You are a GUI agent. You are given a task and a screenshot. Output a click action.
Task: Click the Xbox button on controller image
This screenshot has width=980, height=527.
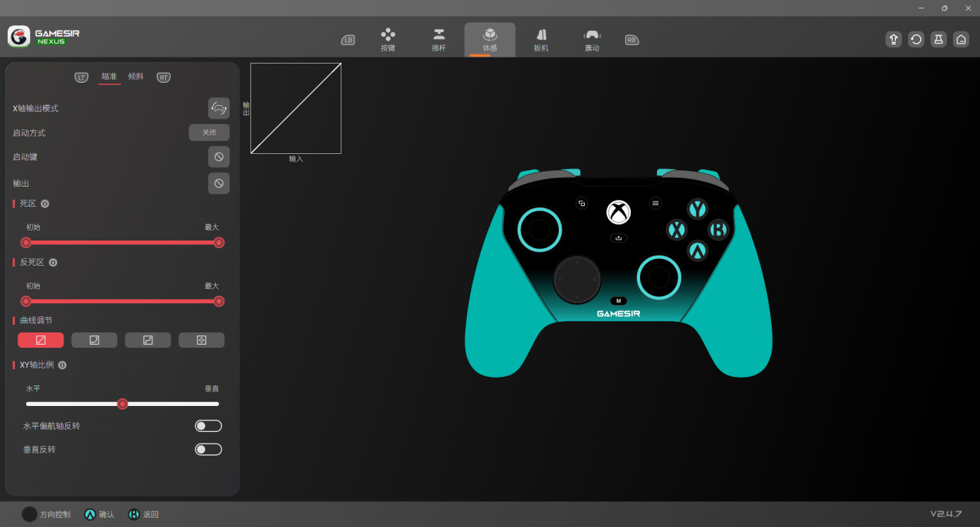(x=619, y=212)
